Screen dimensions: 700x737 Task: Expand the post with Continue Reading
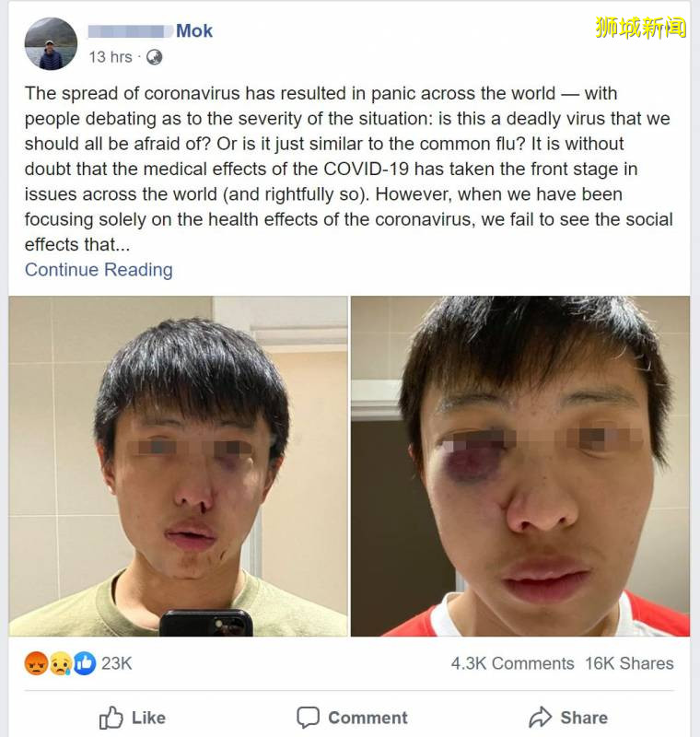point(99,270)
